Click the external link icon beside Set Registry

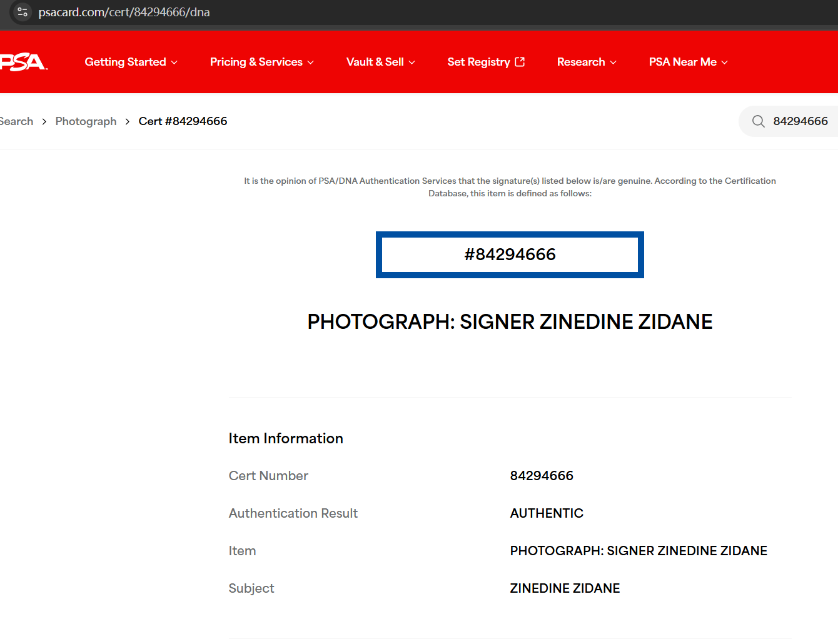click(x=520, y=62)
